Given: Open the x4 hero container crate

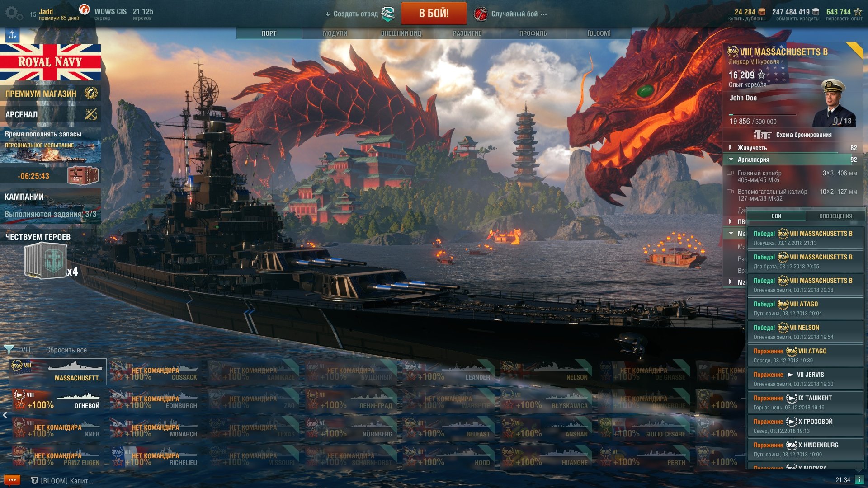Looking at the screenshot, I should (46, 260).
